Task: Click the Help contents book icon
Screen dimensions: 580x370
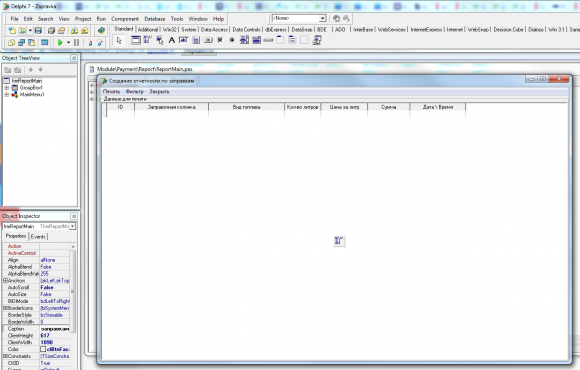Action: [x=101, y=31]
